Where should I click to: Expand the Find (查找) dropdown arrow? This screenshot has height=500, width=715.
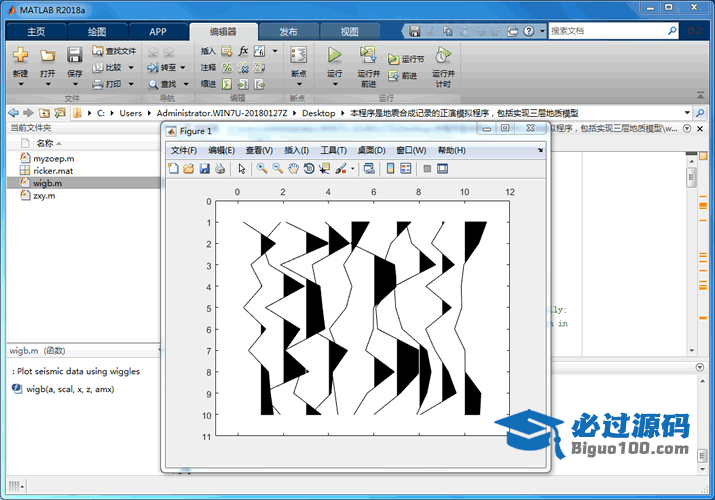point(186,84)
